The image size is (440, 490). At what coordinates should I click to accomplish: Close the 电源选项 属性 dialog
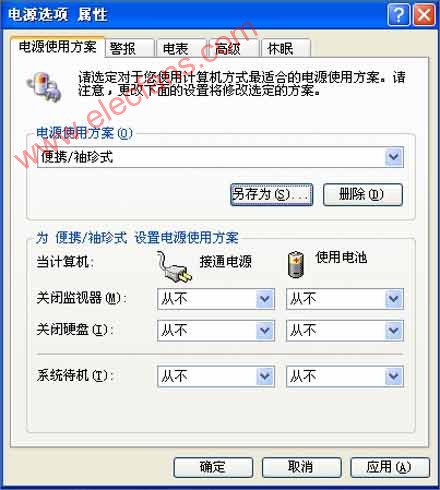(424, 15)
